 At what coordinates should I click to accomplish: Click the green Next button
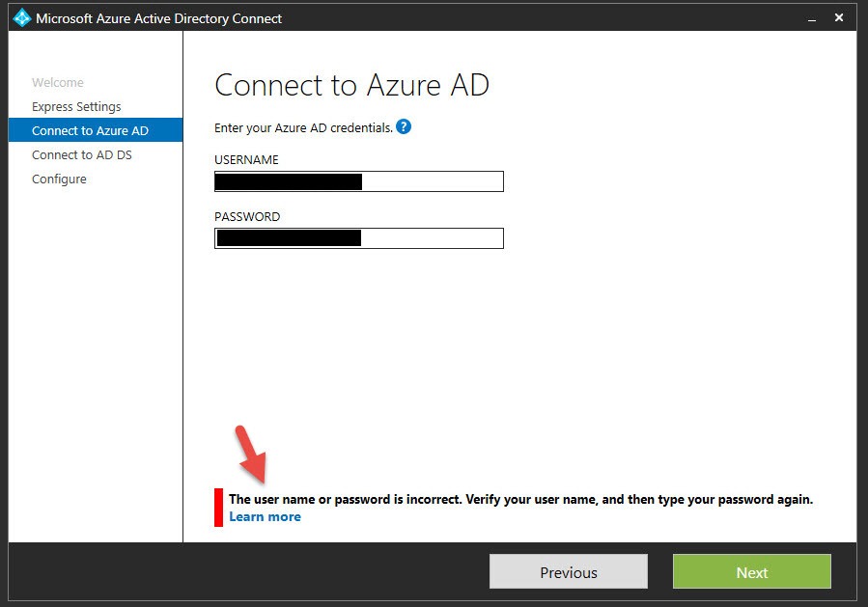click(751, 571)
